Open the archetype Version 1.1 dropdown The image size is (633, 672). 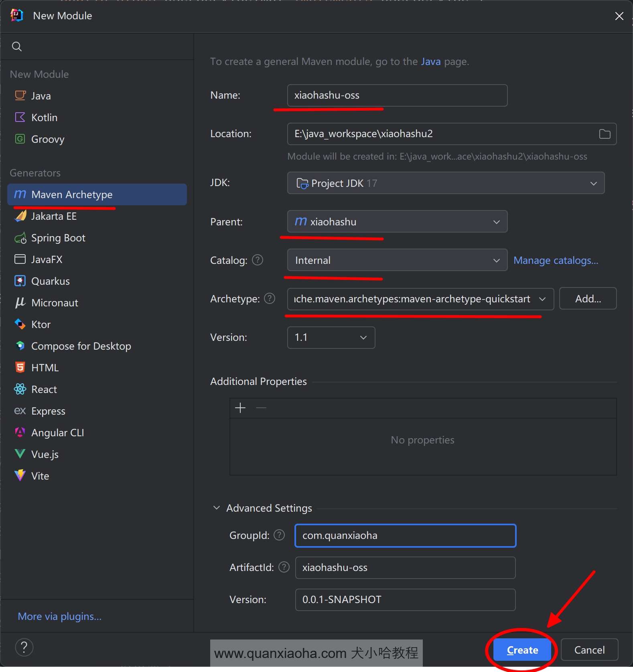coord(331,338)
